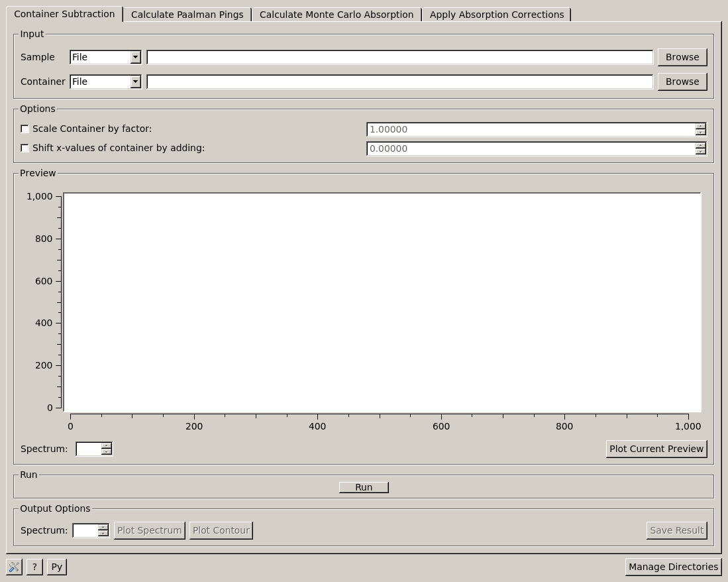Click Browse for the Sample file
The image size is (728, 582).
682,57
